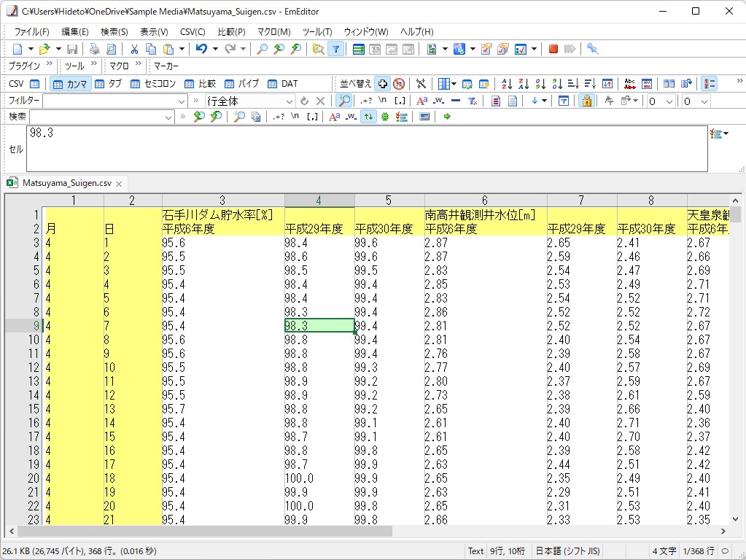Screen dimensions: 746x560
Task: Click the Print icon
Action: point(94,48)
